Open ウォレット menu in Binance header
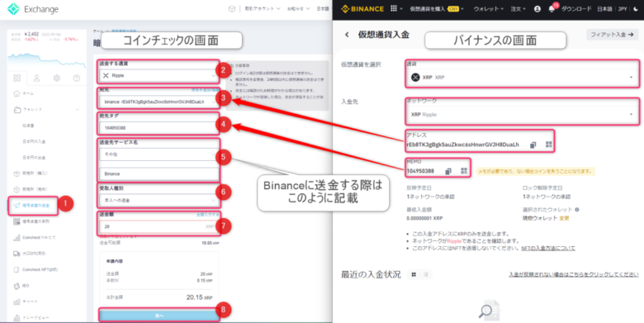644x323 pixels. pyautogui.click(x=488, y=8)
